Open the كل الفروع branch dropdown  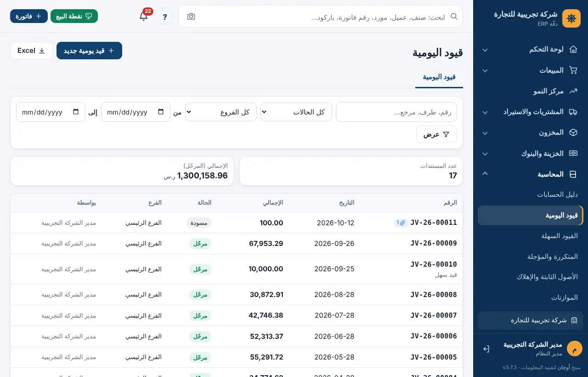[221, 112]
